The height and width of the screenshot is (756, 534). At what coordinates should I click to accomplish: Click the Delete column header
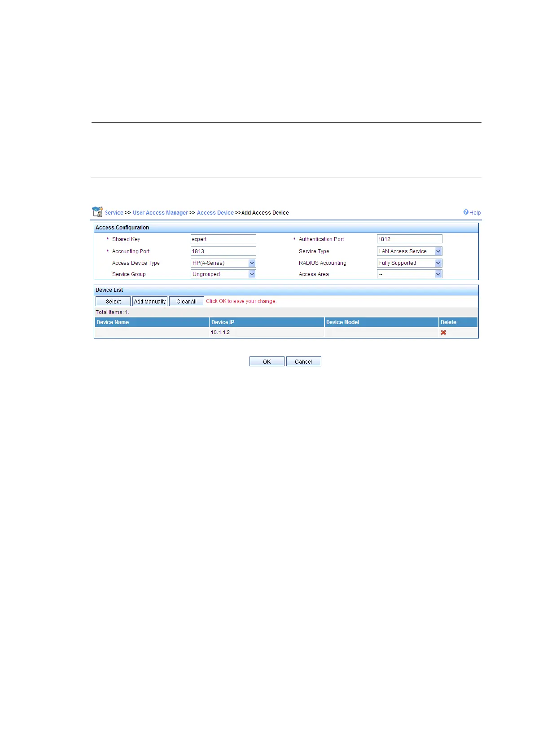pyautogui.click(x=458, y=322)
